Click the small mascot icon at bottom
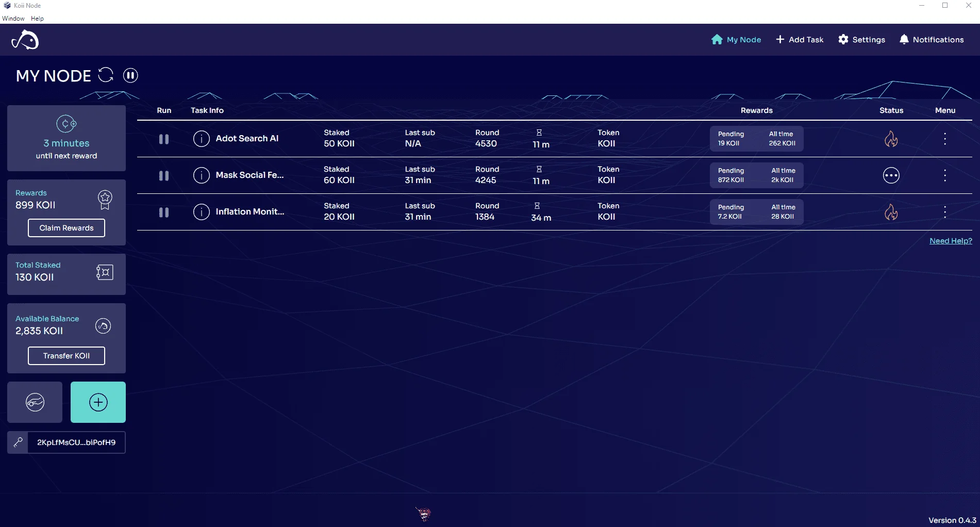Image resolution: width=980 pixels, height=527 pixels. [424, 513]
